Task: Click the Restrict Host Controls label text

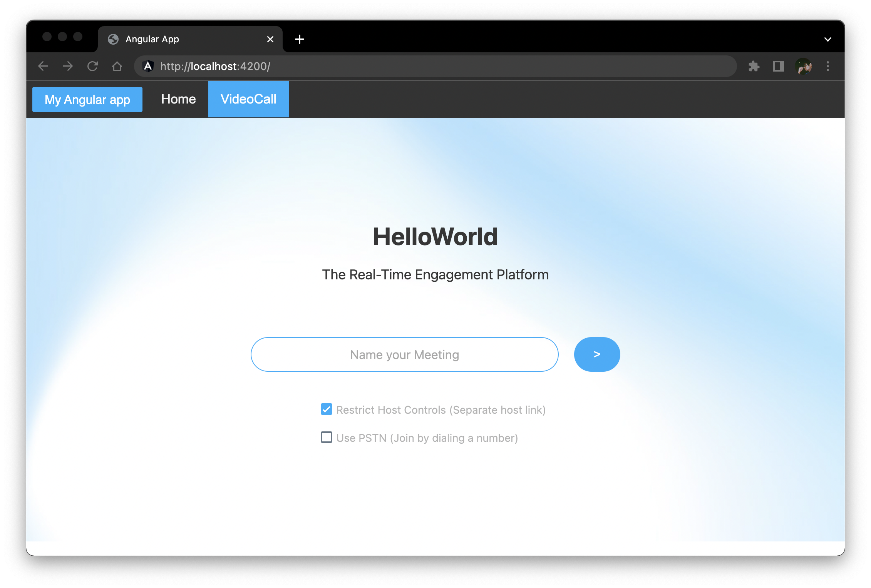Action: tap(441, 410)
